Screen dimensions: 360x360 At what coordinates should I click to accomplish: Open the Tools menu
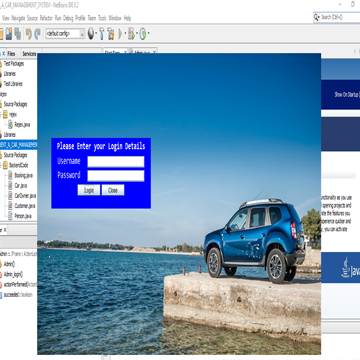(102, 18)
